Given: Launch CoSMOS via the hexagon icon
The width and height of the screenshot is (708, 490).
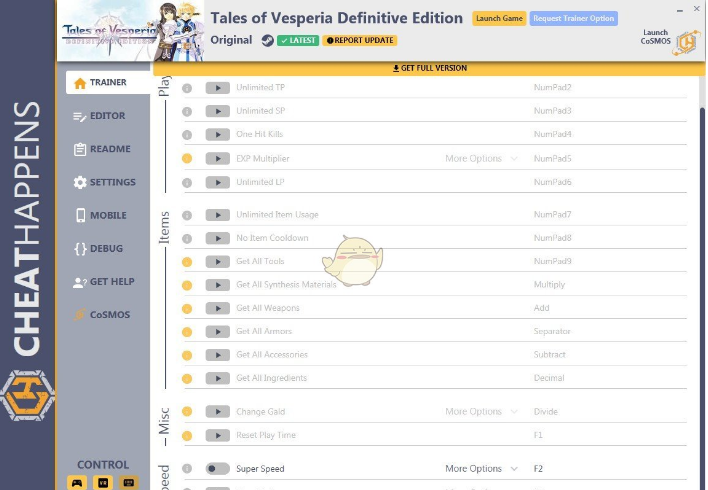Looking at the screenshot, I should point(686,43).
